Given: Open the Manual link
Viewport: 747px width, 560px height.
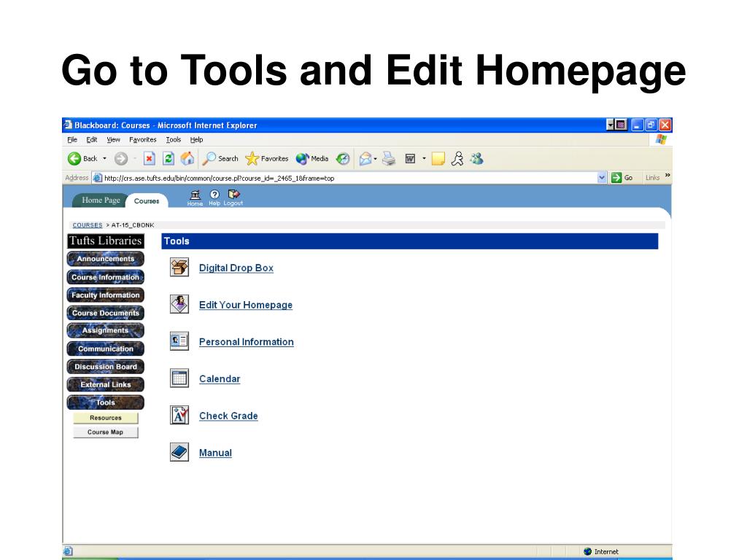Looking at the screenshot, I should (x=215, y=453).
